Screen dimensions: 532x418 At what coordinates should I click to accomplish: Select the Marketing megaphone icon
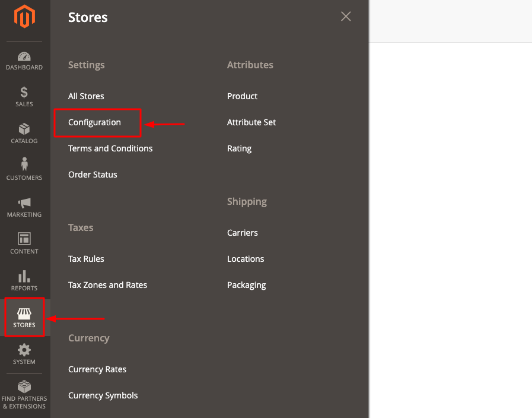tap(24, 202)
